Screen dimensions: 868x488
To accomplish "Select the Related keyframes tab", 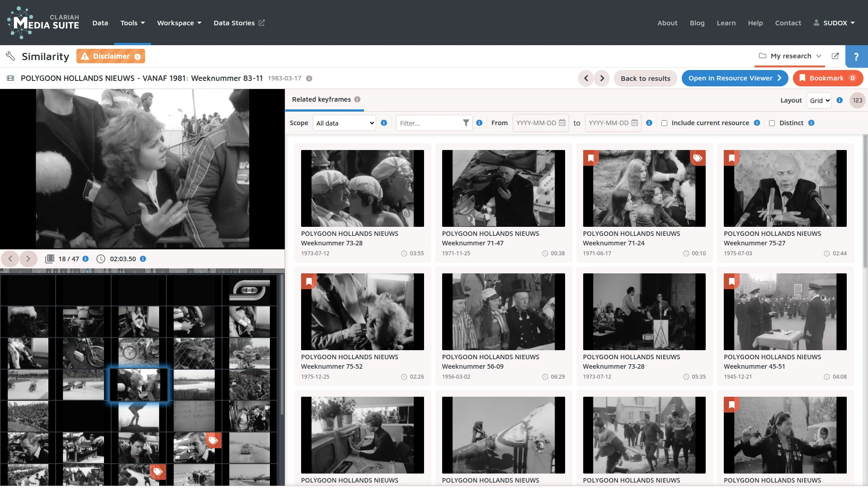I will 321,99.
